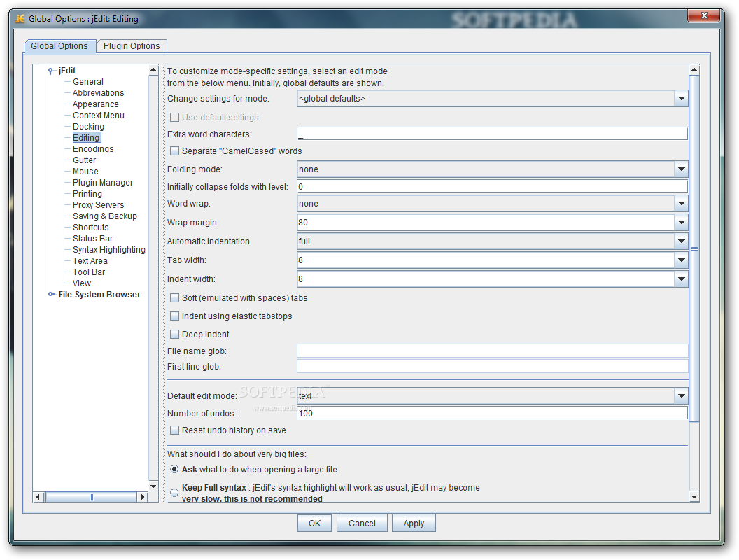Click the Number of undos field
This screenshot has width=739, height=560.
pyautogui.click(x=492, y=414)
